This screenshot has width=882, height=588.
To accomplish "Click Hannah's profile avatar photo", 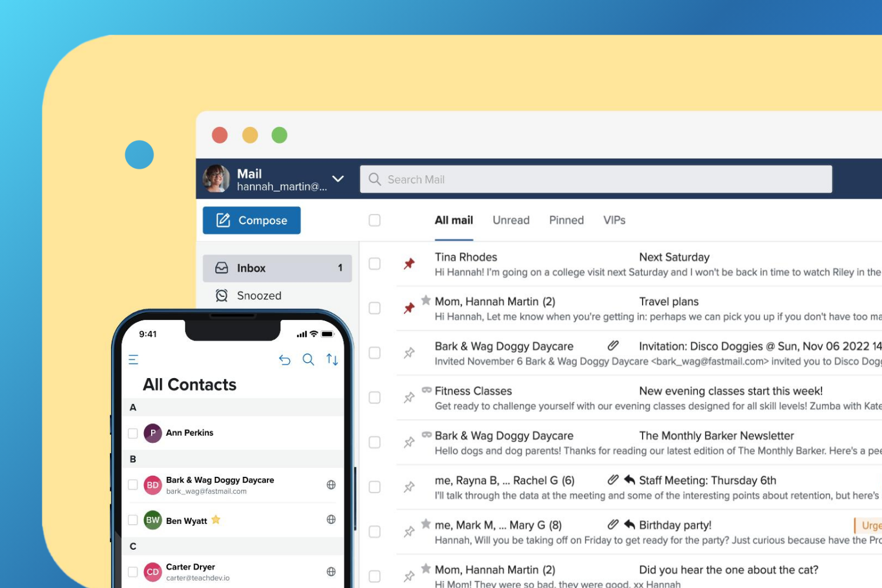I will (216, 178).
